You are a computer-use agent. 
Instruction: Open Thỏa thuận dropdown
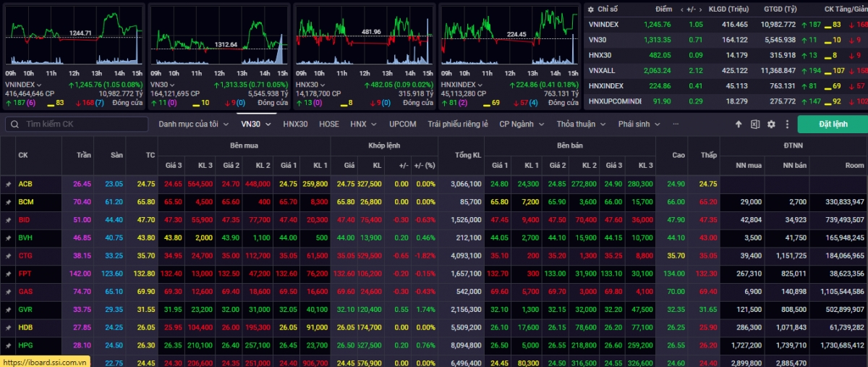(x=582, y=124)
